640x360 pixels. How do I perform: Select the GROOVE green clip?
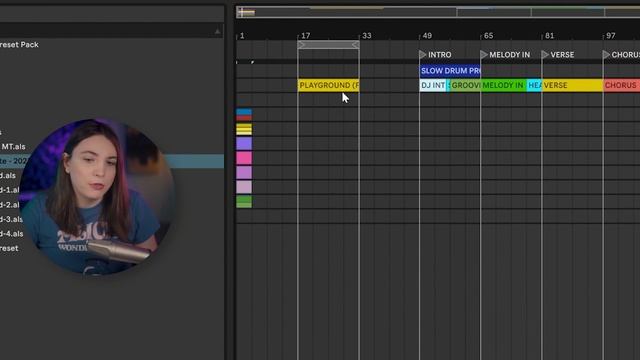[x=465, y=85]
